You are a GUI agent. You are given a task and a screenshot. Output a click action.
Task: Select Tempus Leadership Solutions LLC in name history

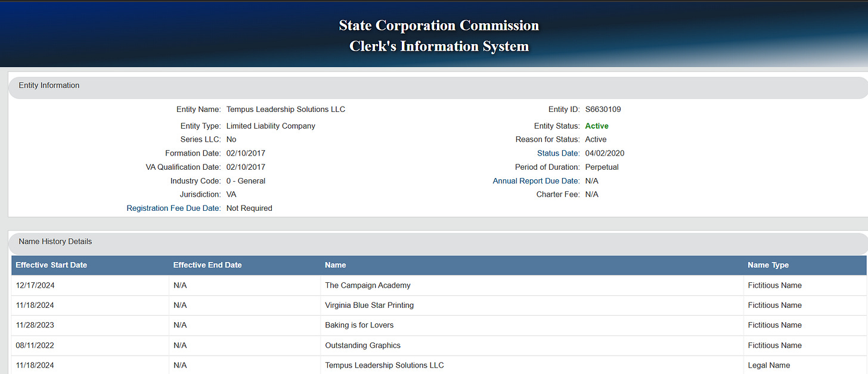pos(385,365)
